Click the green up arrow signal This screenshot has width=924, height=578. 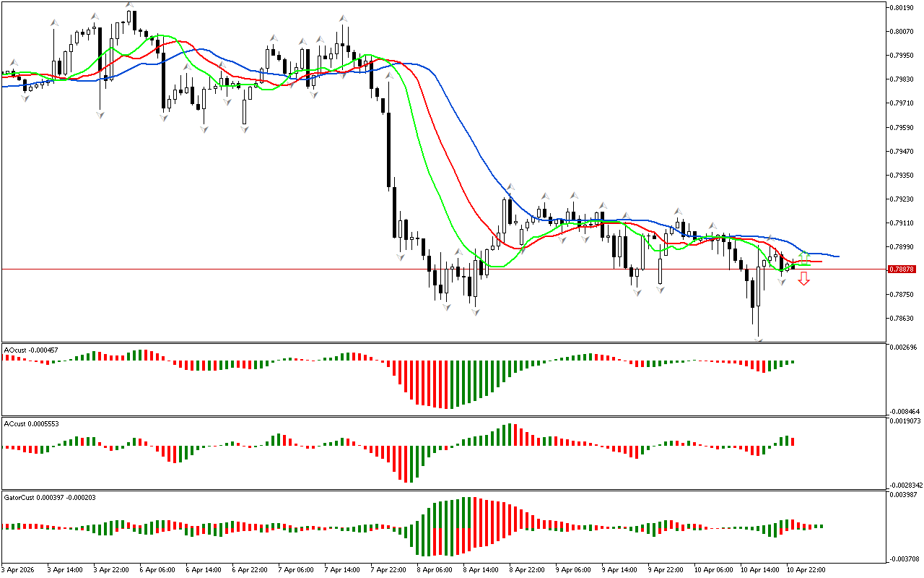(x=803, y=255)
